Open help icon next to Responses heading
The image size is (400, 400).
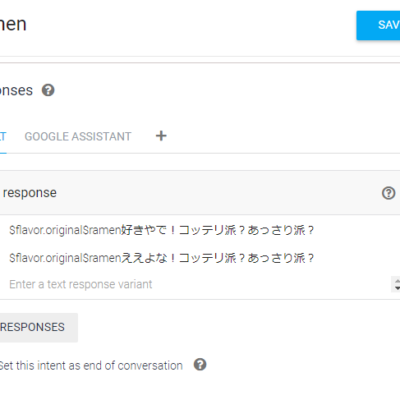tap(48, 90)
